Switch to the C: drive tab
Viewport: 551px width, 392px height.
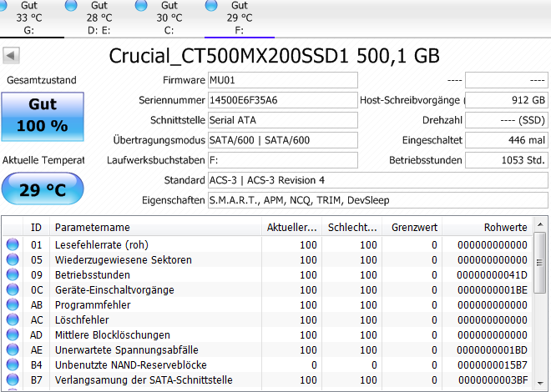tap(169, 18)
